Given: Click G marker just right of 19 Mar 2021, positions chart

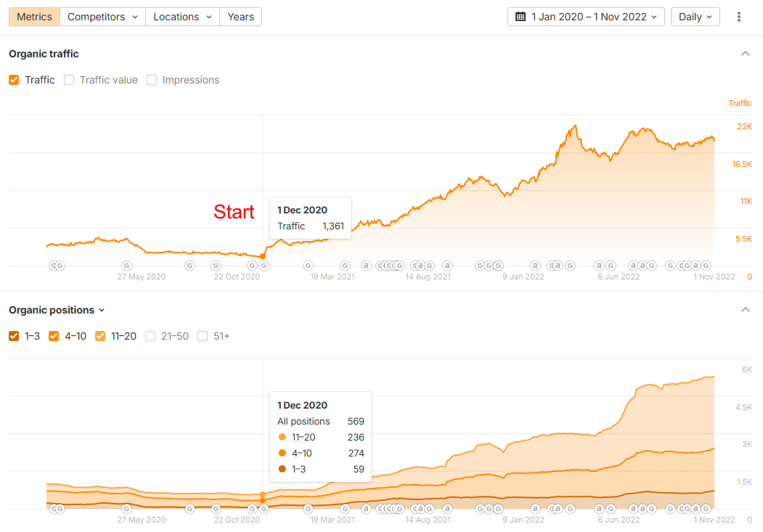Looking at the screenshot, I should (345, 509).
